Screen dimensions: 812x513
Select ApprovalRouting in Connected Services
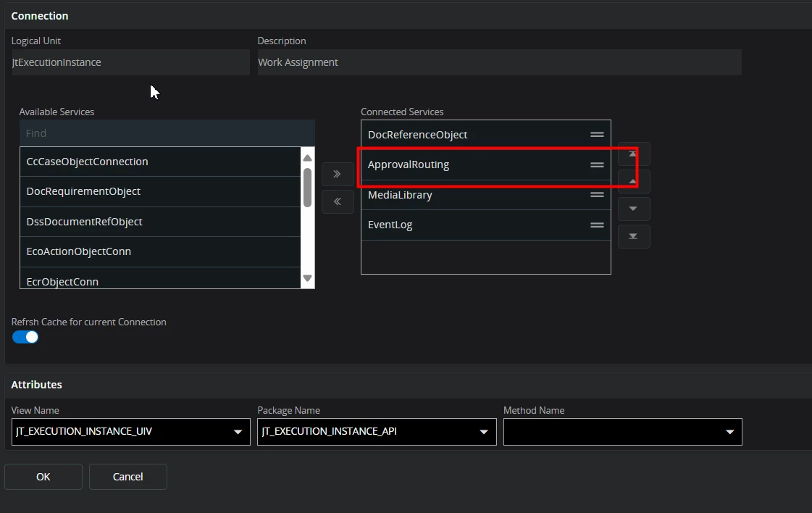(409, 164)
